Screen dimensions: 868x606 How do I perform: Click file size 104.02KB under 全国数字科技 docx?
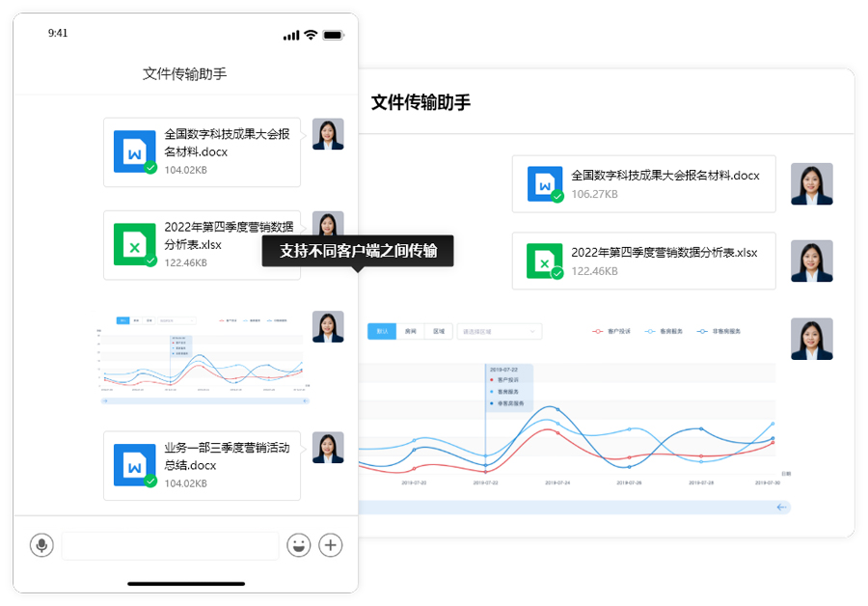185,170
